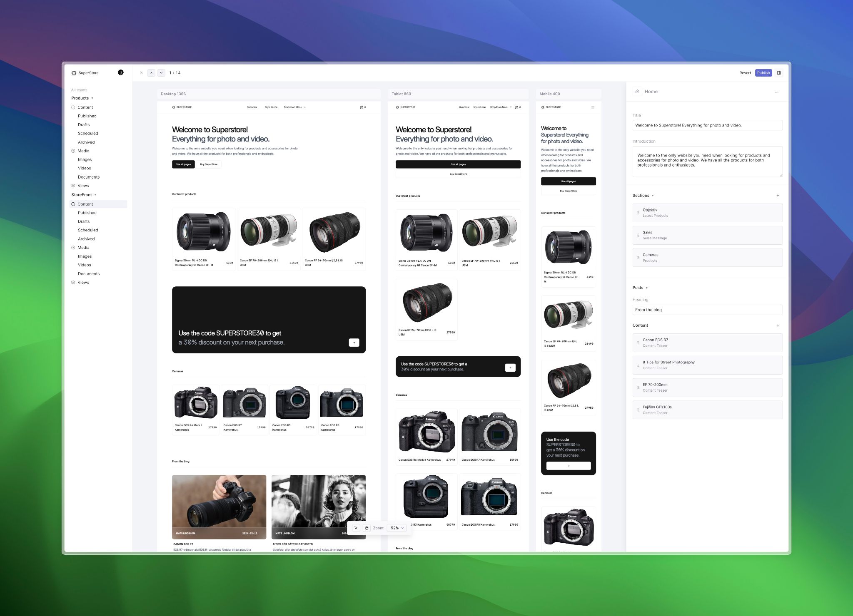Click Buy SuperStore in Mobile preview

(x=569, y=191)
